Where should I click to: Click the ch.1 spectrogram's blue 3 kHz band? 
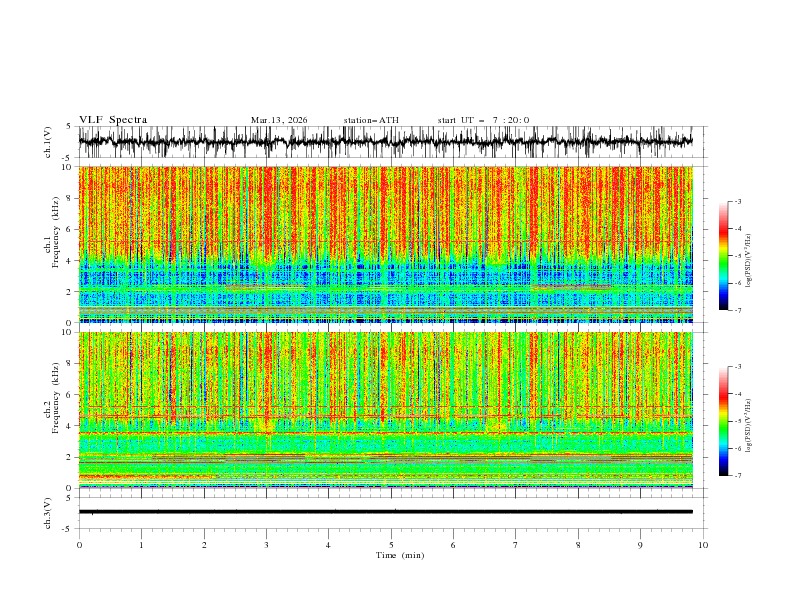point(385,275)
